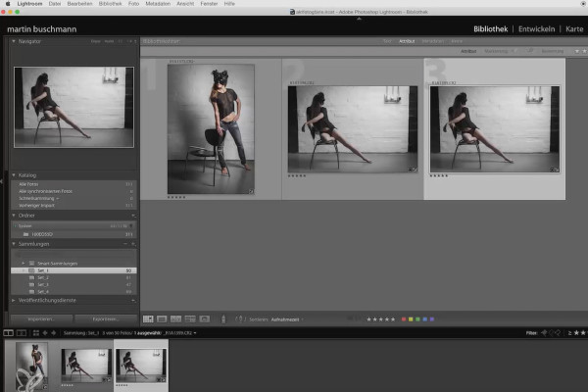This screenshot has width=588, height=392.
Task: Click badge icon on first grid photo
Action: 251,191
